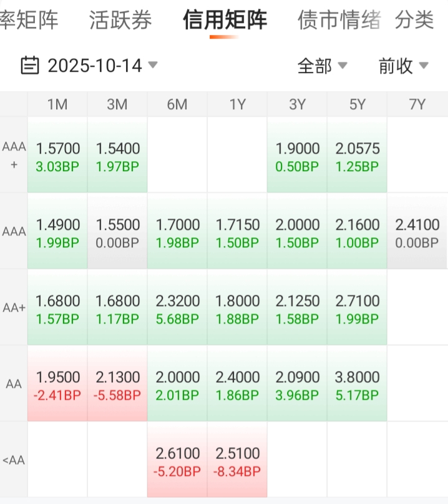448x504 pixels.
Task: Open the AAA+ 1M cell showing 1.5700
Action: click(57, 156)
